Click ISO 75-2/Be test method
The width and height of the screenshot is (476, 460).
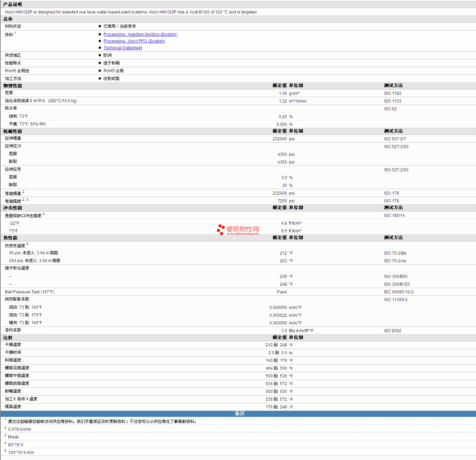(395, 253)
